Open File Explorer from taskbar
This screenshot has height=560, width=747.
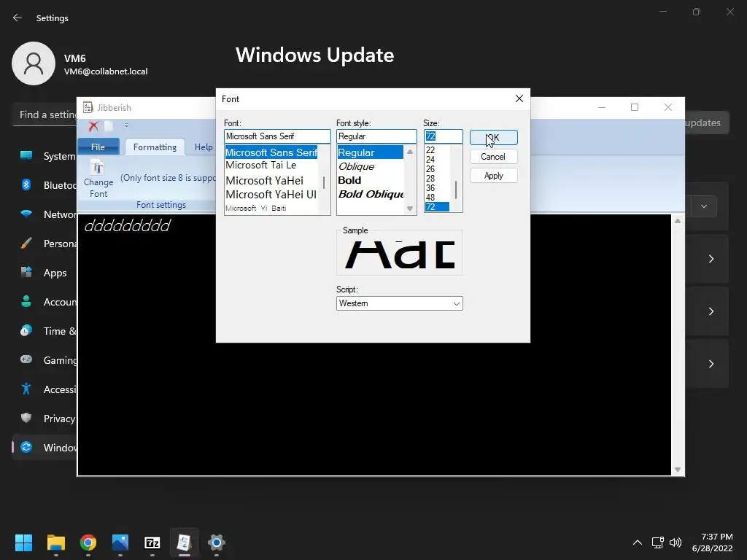(55, 542)
